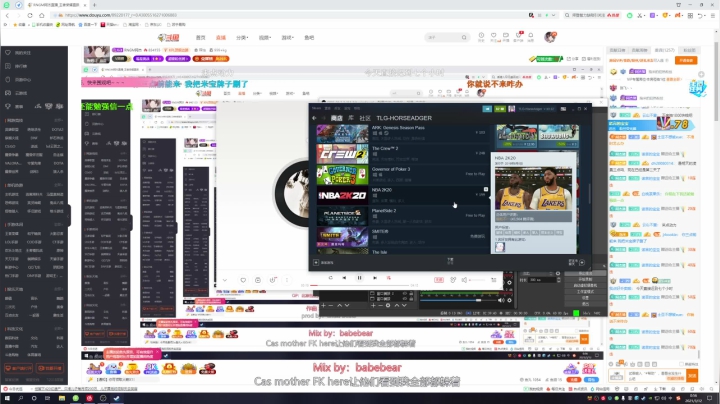Expand Douyu 分类 dropdown
This screenshot has height=404, width=720.
click(x=242, y=38)
